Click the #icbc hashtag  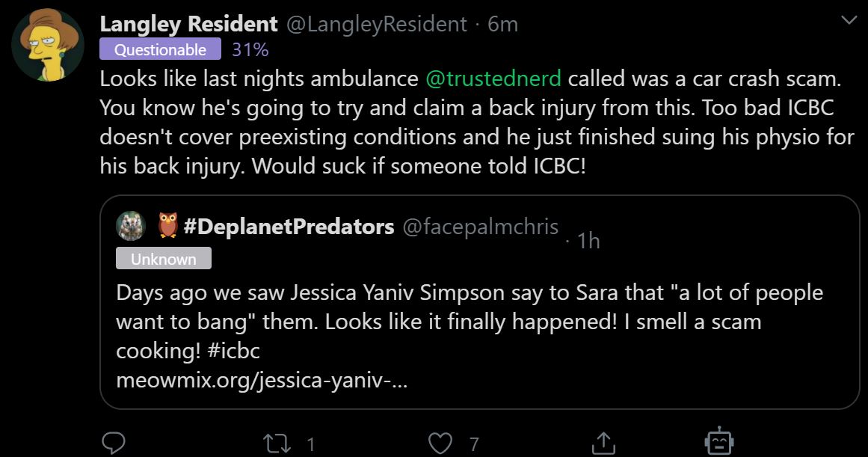coord(233,351)
